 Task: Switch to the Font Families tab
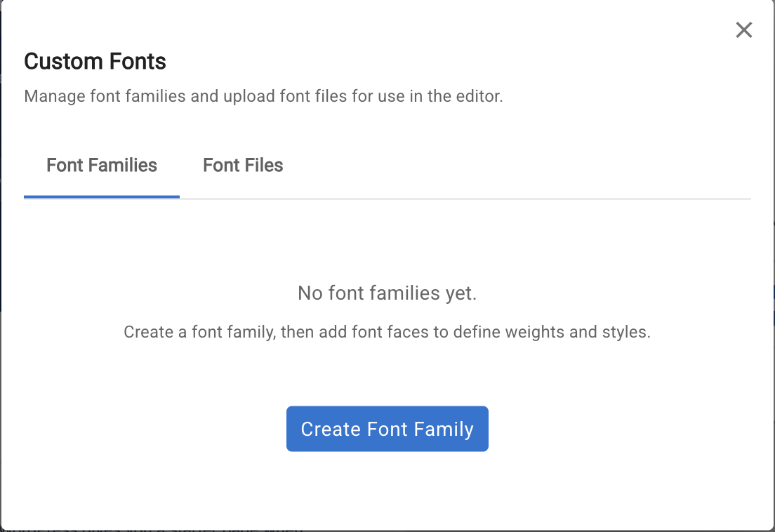coord(102,166)
